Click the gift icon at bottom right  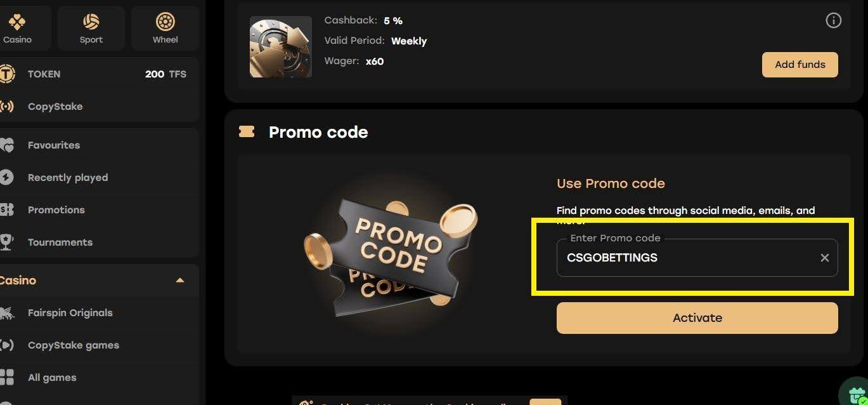coord(857,395)
